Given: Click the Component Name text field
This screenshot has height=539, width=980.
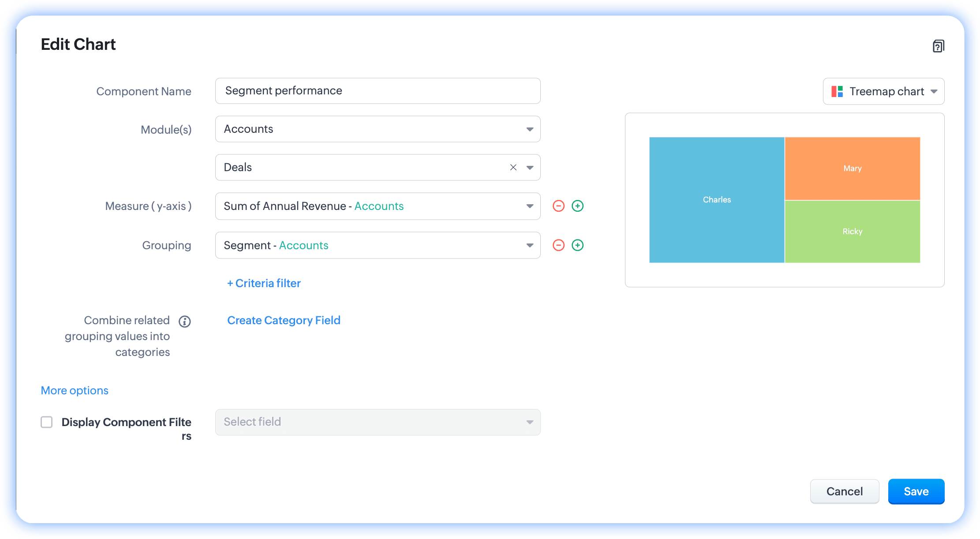Looking at the screenshot, I should coord(378,91).
